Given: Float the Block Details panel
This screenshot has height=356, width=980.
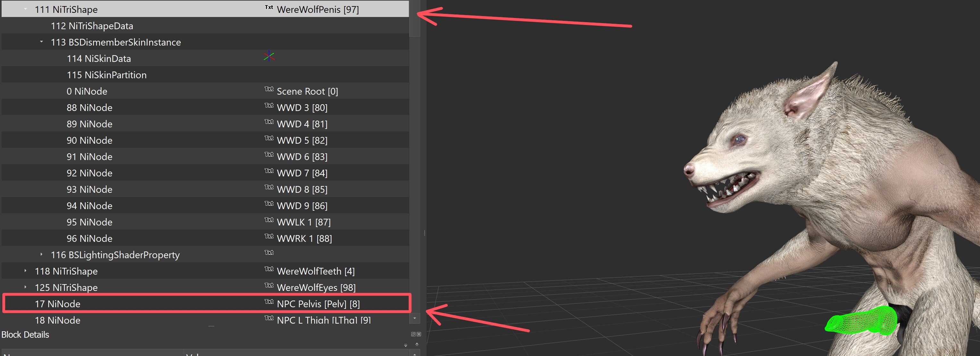Looking at the screenshot, I should (413, 334).
